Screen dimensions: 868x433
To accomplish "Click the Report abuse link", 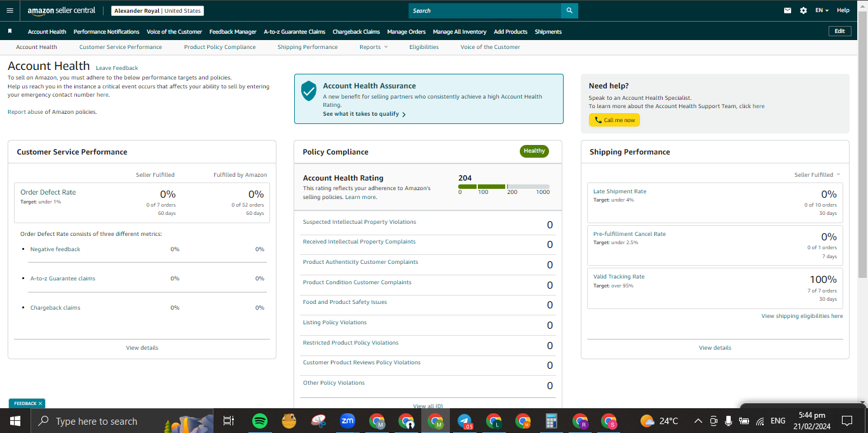I will click(x=25, y=112).
